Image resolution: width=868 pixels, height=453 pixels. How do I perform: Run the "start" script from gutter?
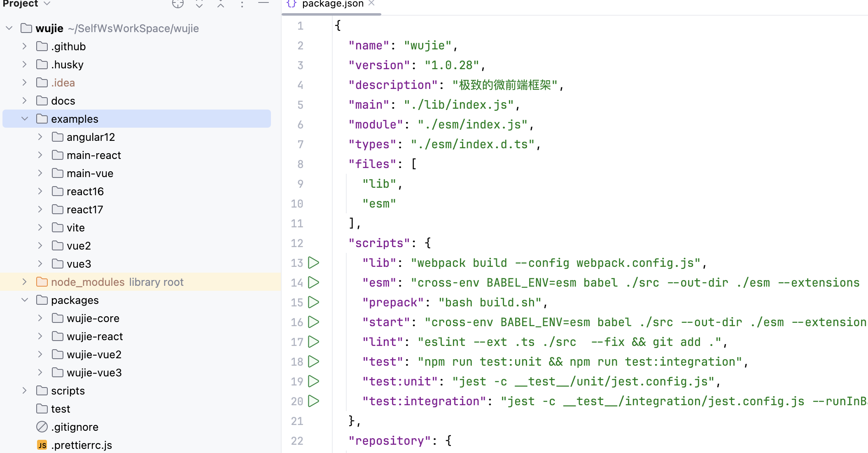(314, 322)
